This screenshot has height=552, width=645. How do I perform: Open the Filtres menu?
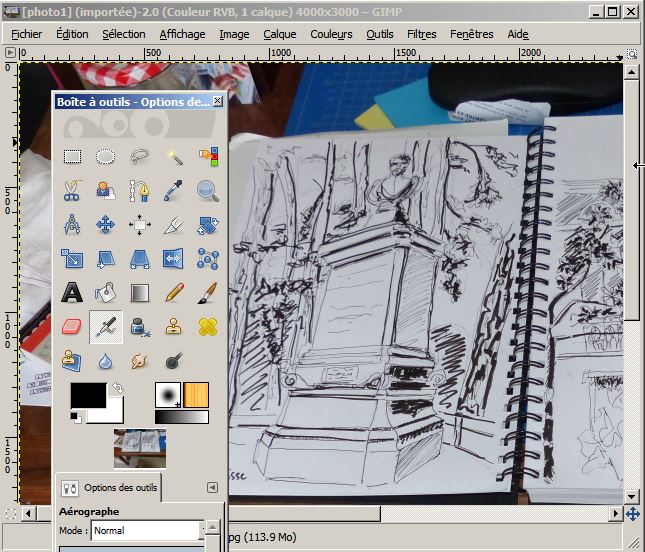(x=422, y=34)
